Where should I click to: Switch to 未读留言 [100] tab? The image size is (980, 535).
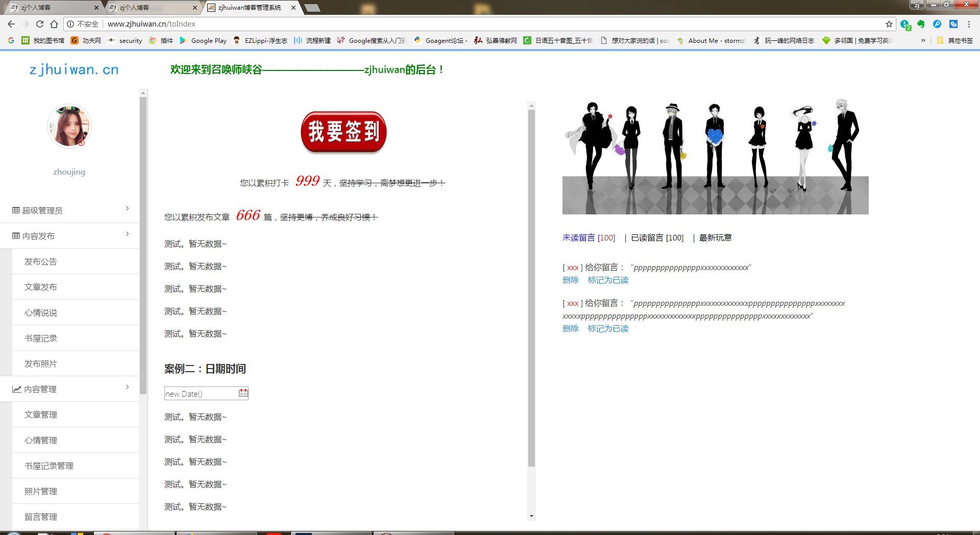tap(589, 237)
